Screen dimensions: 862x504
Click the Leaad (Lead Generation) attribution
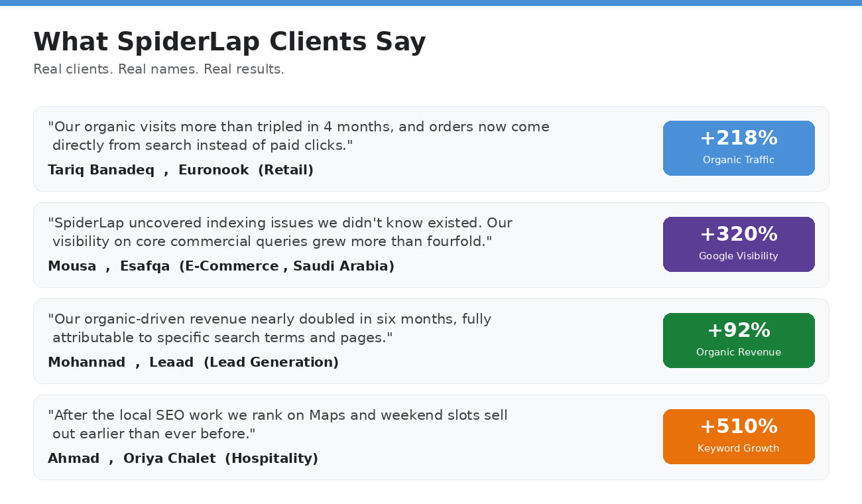(244, 362)
